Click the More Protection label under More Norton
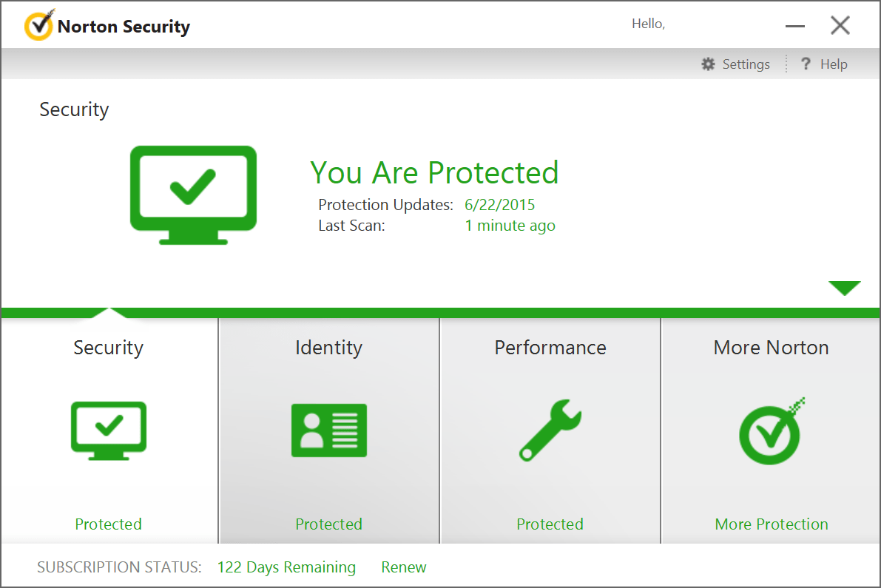 [x=770, y=524]
